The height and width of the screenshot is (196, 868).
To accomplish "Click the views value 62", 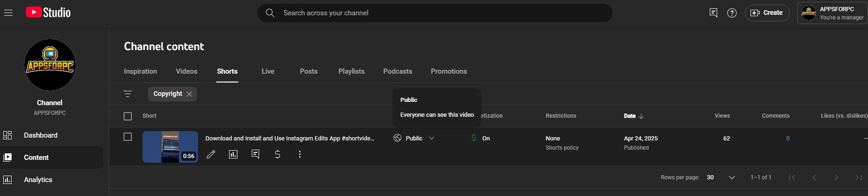I will pos(726,139).
